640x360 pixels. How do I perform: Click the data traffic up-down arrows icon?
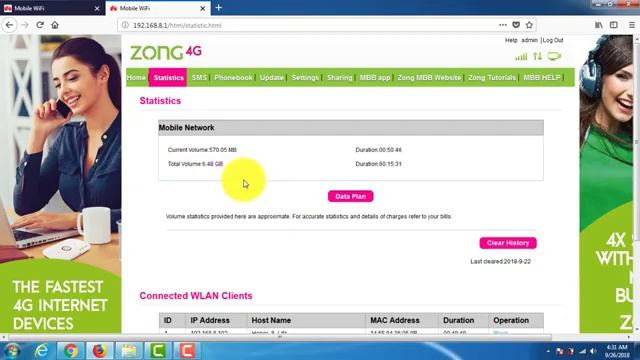click(538, 56)
